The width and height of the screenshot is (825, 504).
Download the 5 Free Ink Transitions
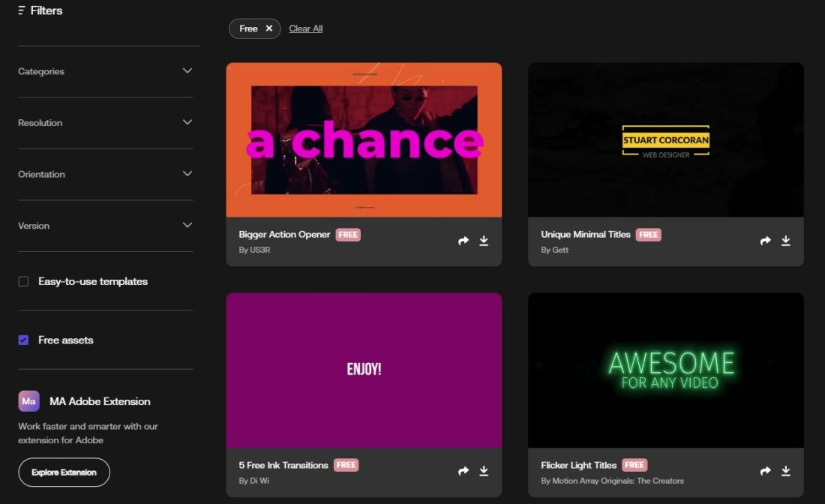[x=484, y=471]
